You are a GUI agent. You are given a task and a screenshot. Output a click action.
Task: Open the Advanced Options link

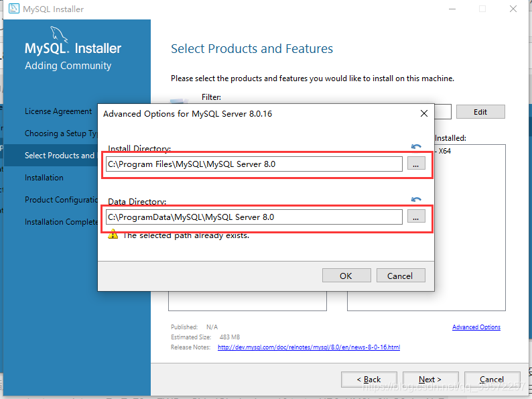click(x=476, y=327)
